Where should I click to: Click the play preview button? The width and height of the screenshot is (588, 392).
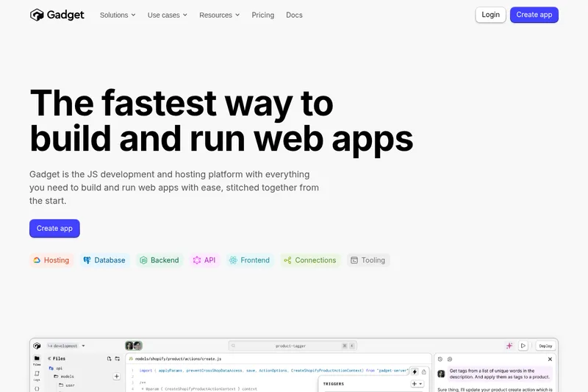tap(523, 346)
